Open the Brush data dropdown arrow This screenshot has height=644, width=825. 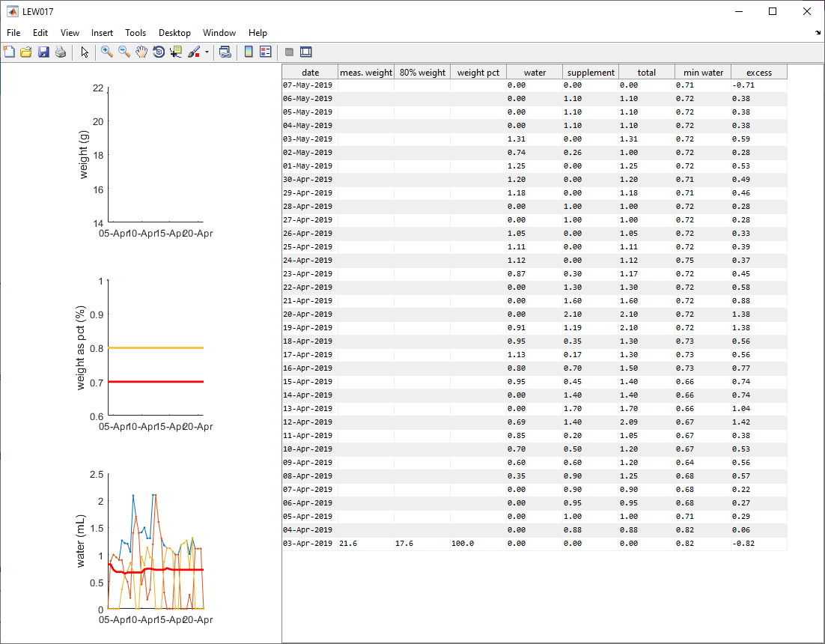(207, 52)
